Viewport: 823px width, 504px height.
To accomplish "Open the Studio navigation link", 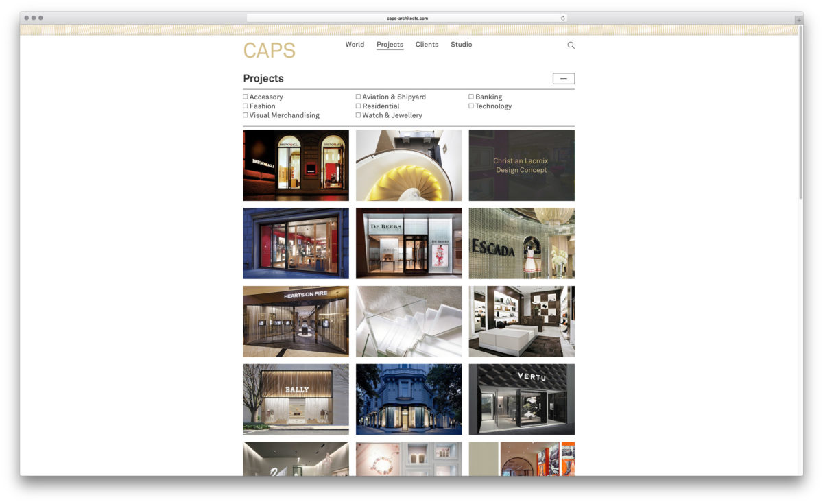I will click(x=461, y=45).
